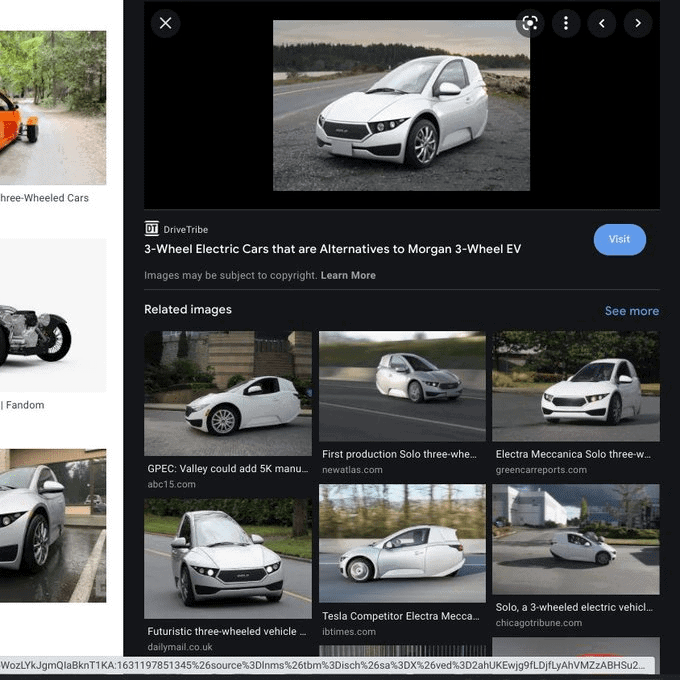This screenshot has width=680, height=680.
Task: Open the greencarreports.com Electra Meccanica thumbnail
Action: coord(575,386)
